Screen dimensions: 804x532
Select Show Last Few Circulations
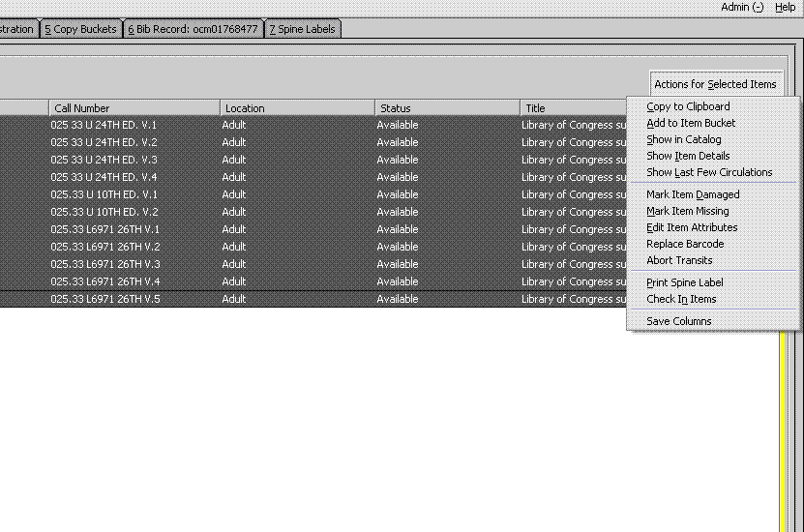tap(709, 172)
